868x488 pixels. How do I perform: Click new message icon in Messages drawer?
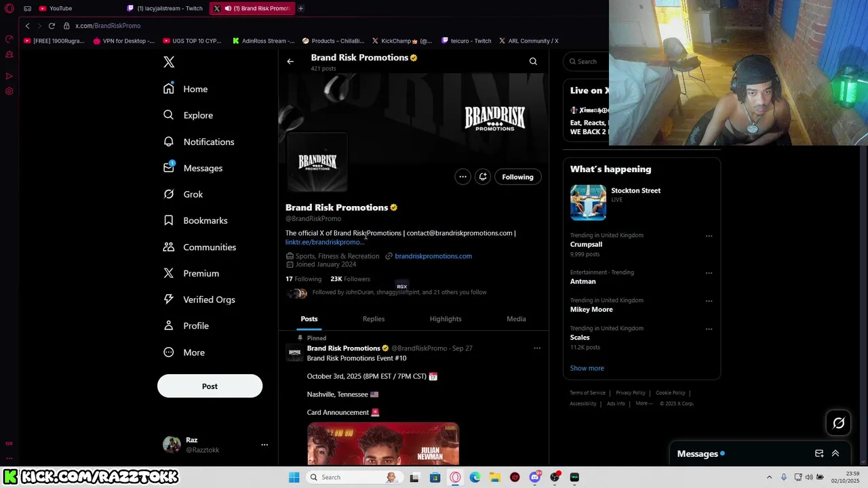[819, 453]
